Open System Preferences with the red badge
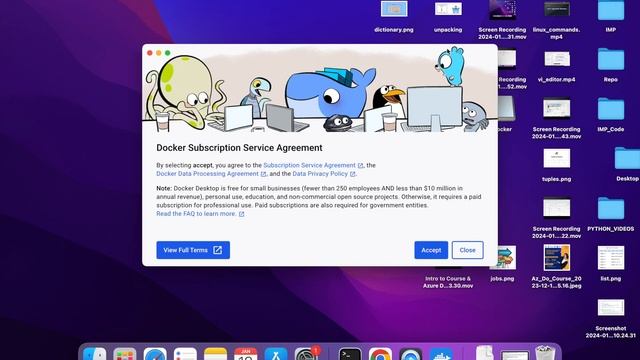Viewport: 640px width, 360px height. 306,353
